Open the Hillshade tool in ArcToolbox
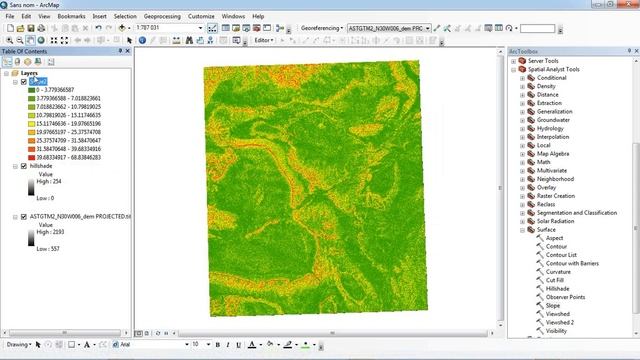 (x=558, y=289)
